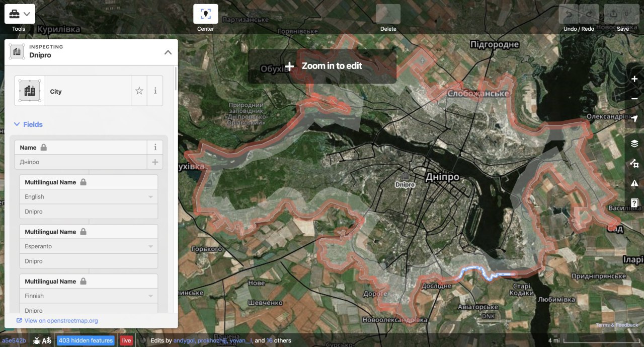Image resolution: width=644 pixels, height=347 pixels.
Task: Click the geolocate arrow button
Action: pyautogui.click(x=634, y=119)
